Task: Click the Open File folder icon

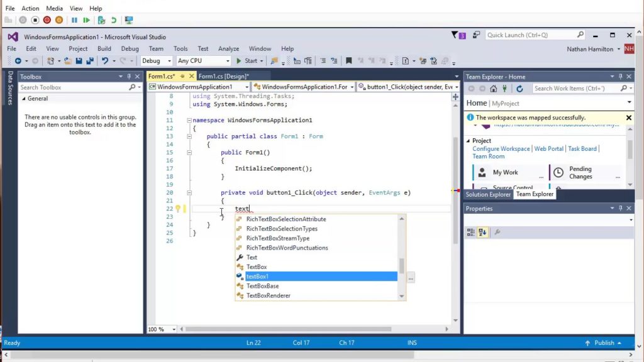Action: [68, 61]
